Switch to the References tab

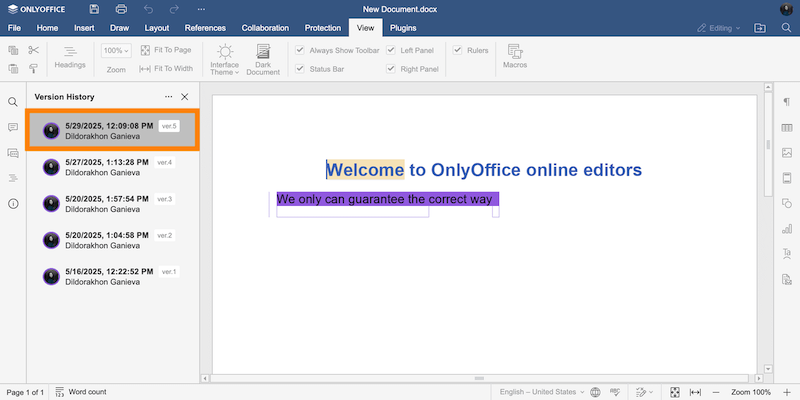pos(205,28)
